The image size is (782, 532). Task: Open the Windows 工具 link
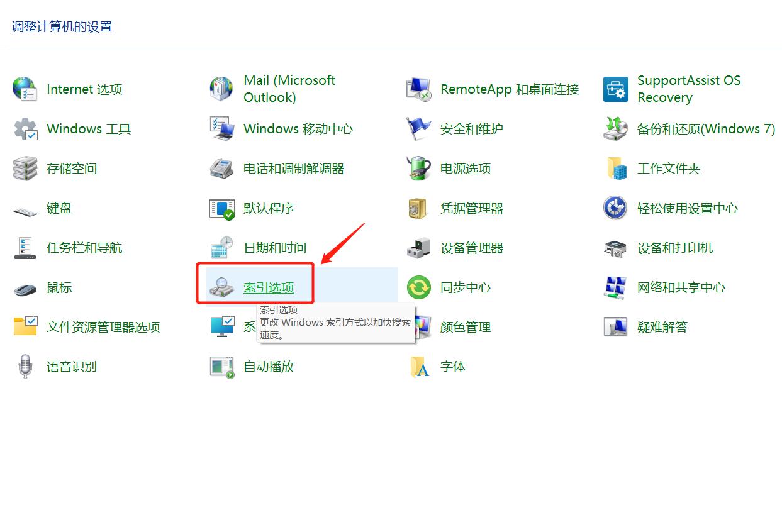[89, 129]
